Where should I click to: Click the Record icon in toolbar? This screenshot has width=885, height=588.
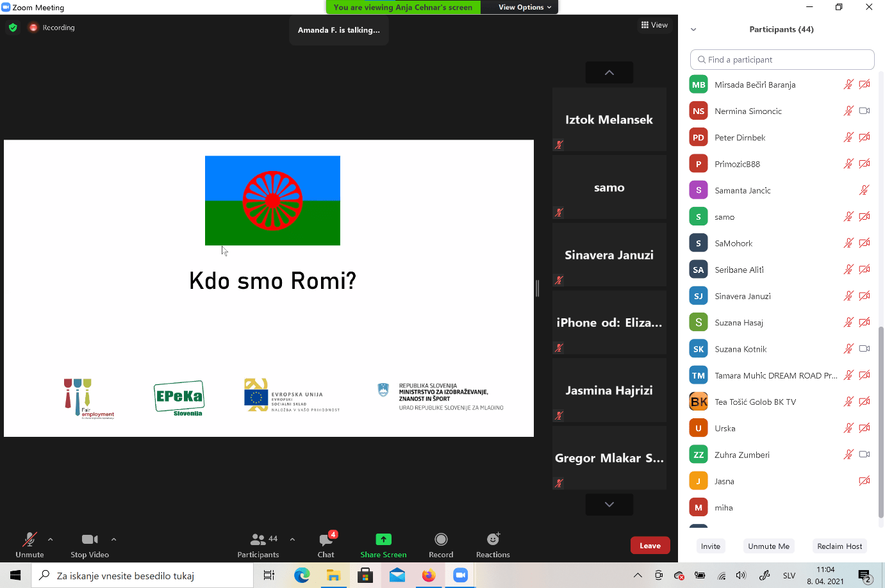[x=441, y=544]
